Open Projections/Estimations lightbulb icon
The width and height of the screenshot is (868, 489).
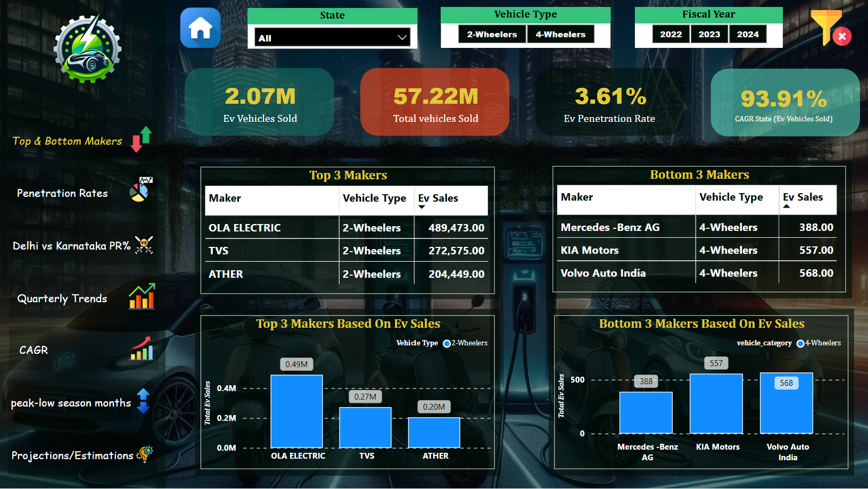(x=145, y=454)
